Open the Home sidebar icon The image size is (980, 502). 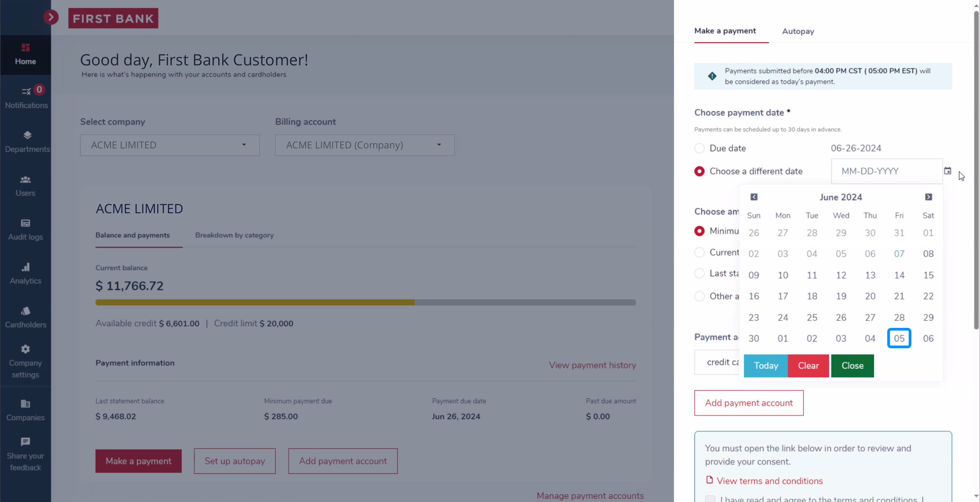pyautogui.click(x=25, y=47)
